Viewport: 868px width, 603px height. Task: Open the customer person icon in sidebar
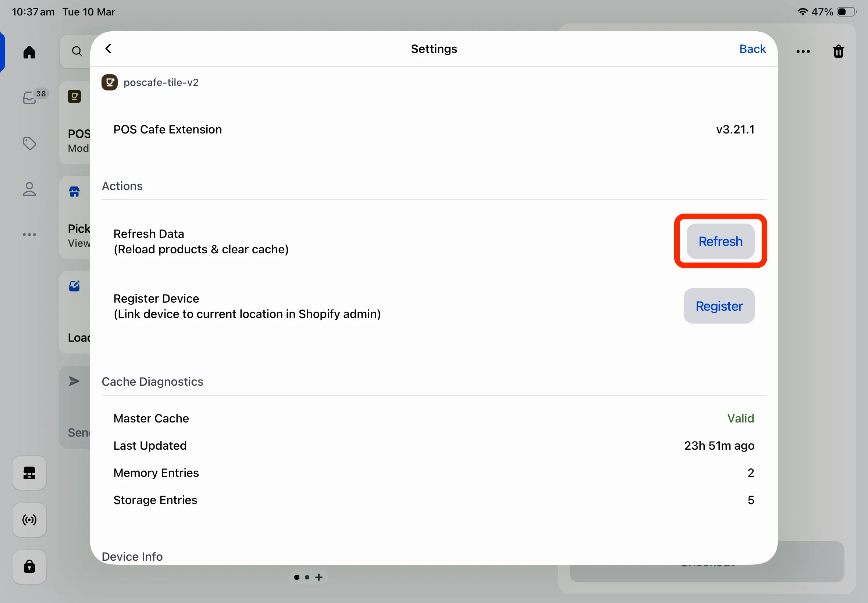(29, 189)
